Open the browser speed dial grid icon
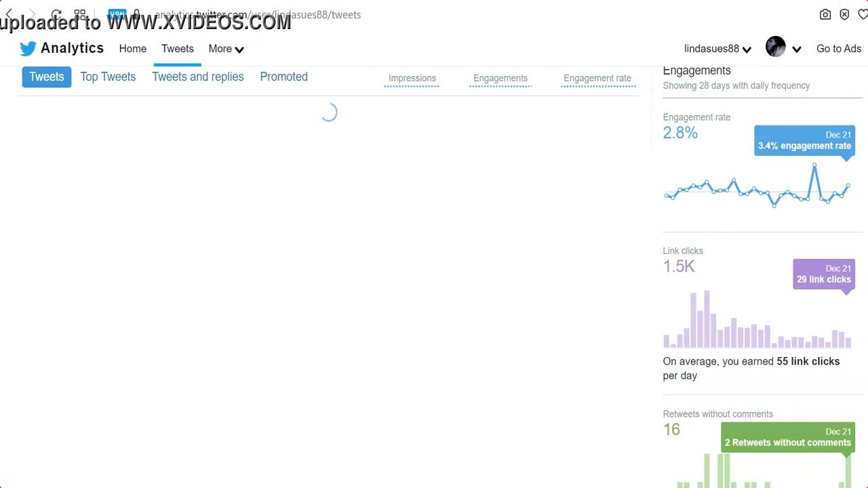This screenshot has width=868, height=488. (80, 14)
